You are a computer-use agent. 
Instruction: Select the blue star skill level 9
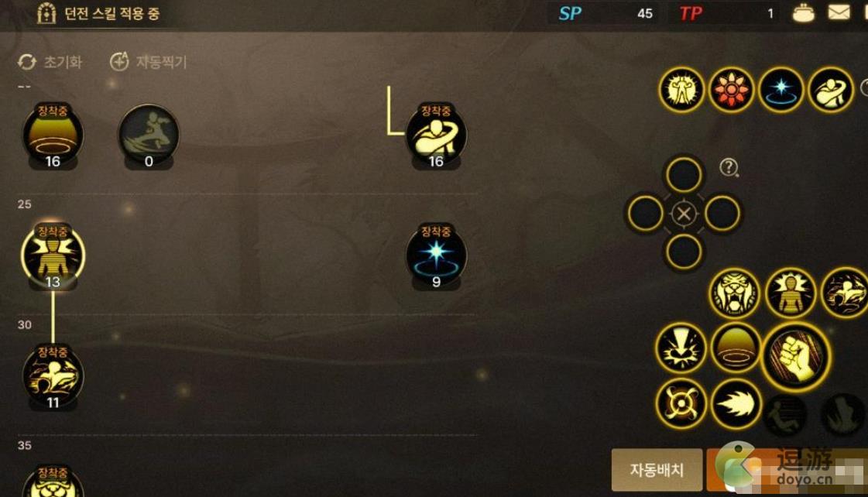click(436, 255)
